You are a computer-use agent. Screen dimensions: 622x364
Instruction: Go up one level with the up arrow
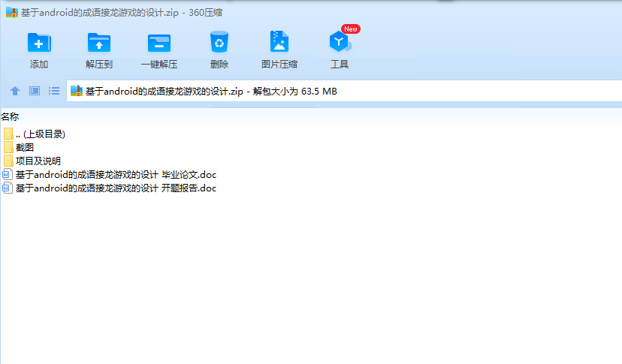click(x=15, y=92)
